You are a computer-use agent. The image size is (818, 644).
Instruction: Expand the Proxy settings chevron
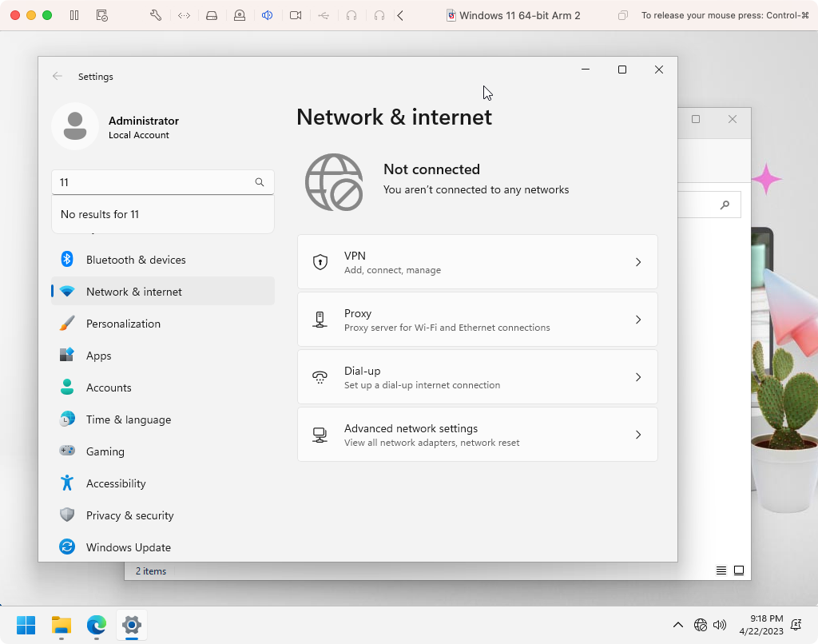pos(638,320)
